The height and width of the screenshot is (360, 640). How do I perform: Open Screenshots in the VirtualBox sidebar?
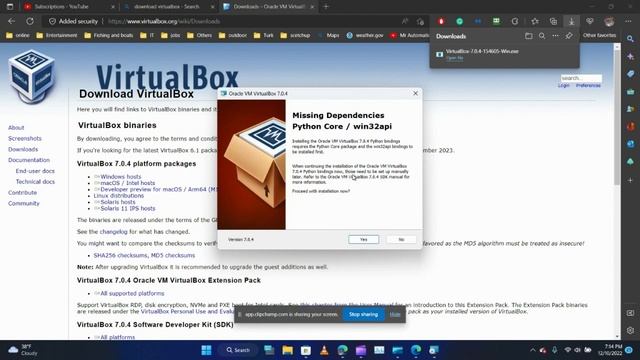coord(25,139)
